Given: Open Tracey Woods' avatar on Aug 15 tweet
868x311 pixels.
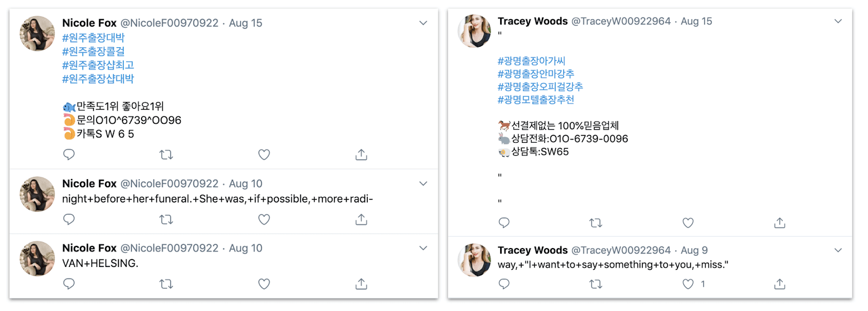Looking at the screenshot, I should (x=475, y=31).
